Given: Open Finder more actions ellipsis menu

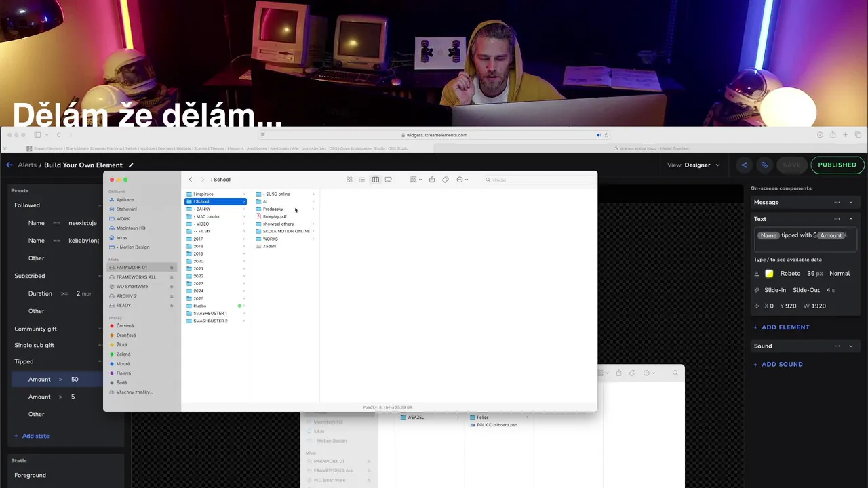Looking at the screenshot, I should 462,180.
